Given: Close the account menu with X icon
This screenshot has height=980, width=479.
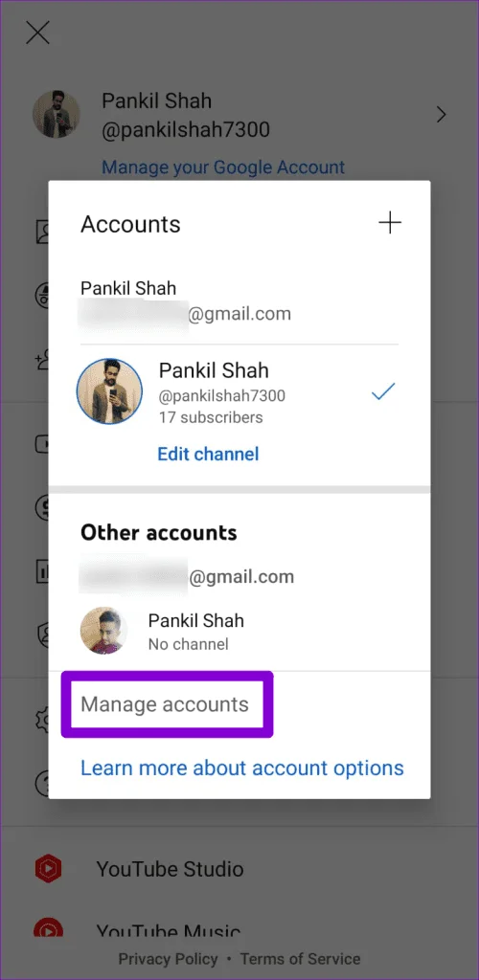Looking at the screenshot, I should coord(37,33).
